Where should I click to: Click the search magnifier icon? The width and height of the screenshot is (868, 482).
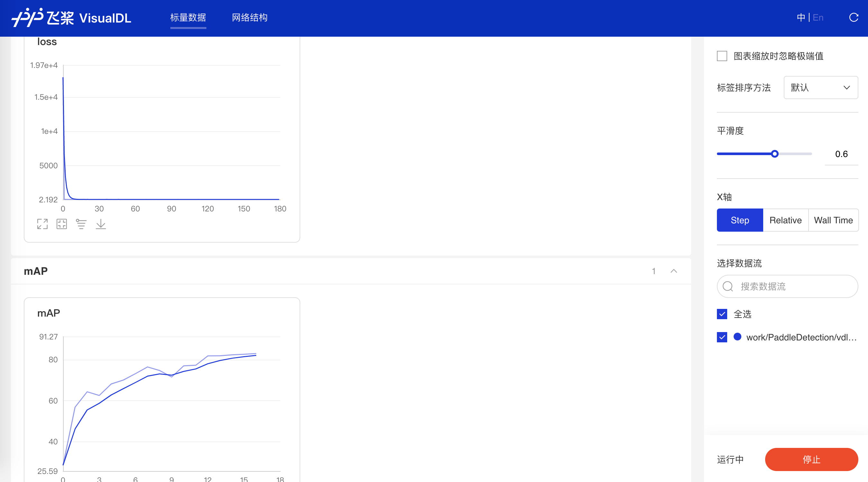(x=728, y=286)
